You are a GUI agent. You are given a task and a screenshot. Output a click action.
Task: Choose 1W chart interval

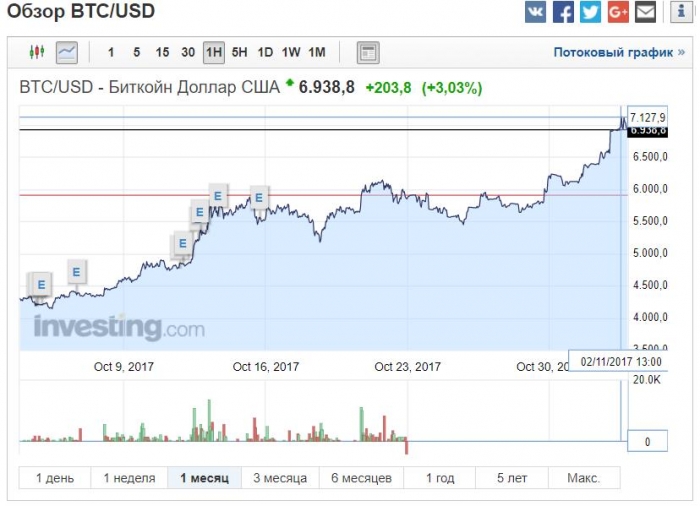click(x=291, y=52)
